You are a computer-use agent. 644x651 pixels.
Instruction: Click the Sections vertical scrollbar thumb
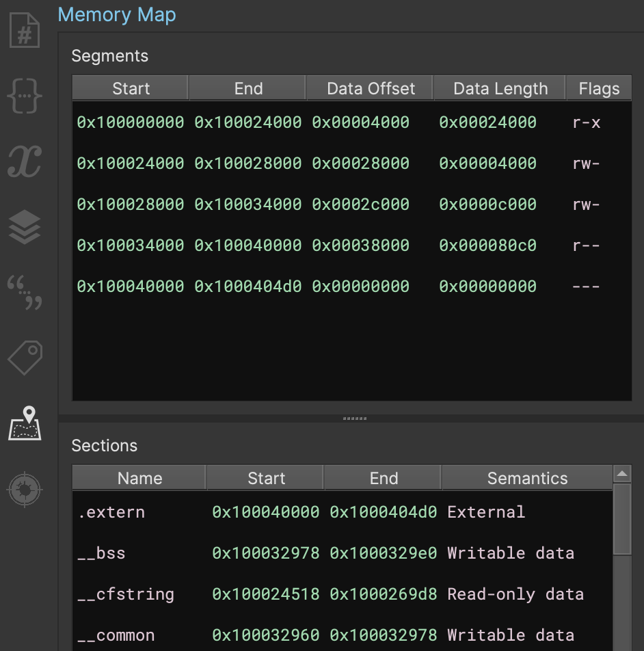click(x=622, y=519)
